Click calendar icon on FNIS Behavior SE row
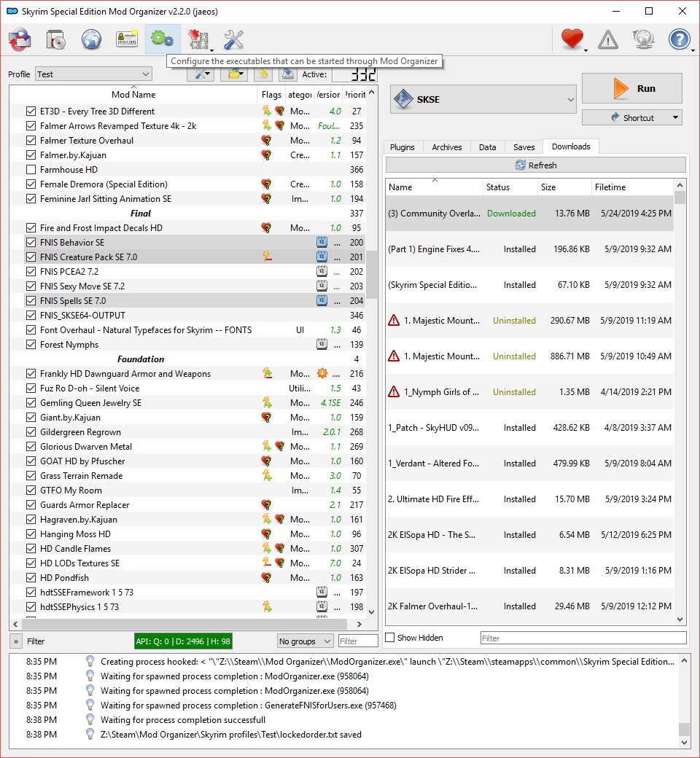The width and height of the screenshot is (700, 758). pyautogui.click(x=322, y=242)
